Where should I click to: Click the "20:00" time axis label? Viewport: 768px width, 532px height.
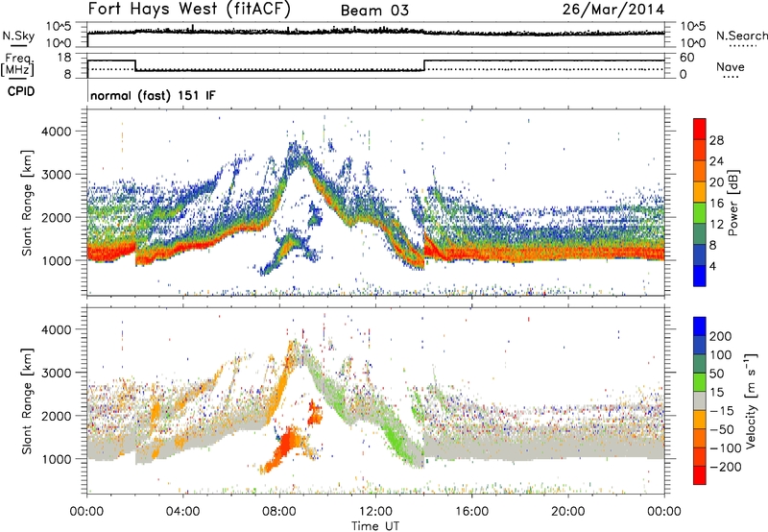567,512
